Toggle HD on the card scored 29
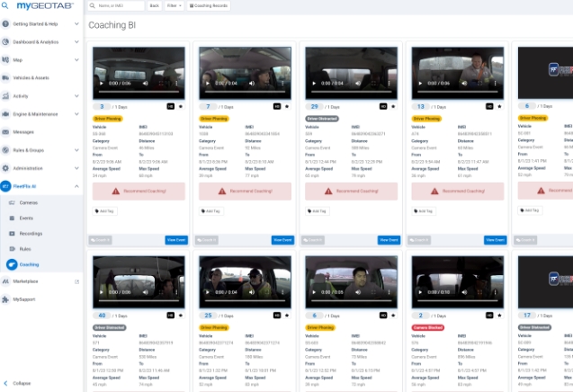 point(383,107)
